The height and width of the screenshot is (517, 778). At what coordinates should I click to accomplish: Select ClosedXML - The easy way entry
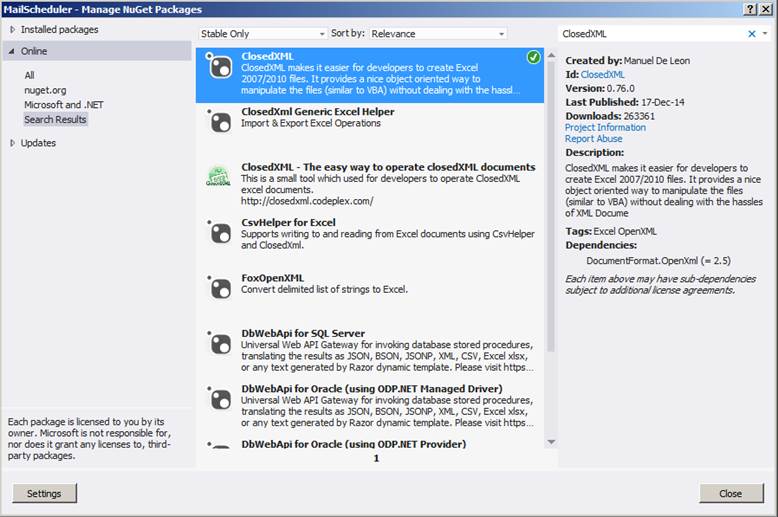tap(370, 187)
